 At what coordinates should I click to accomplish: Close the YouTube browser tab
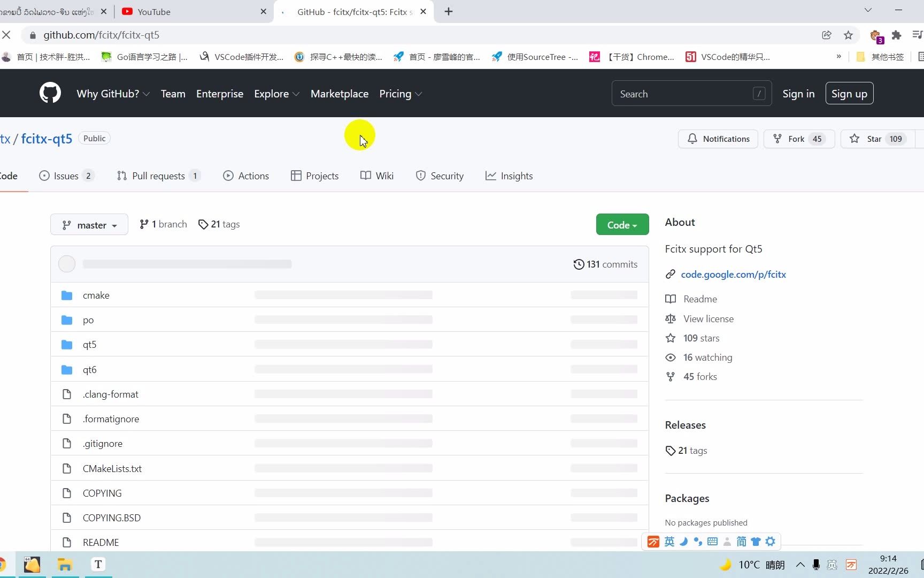[264, 11]
